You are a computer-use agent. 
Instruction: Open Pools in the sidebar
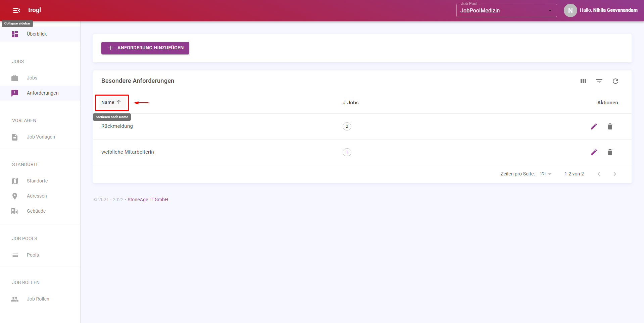pyautogui.click(x=40, y=255)
